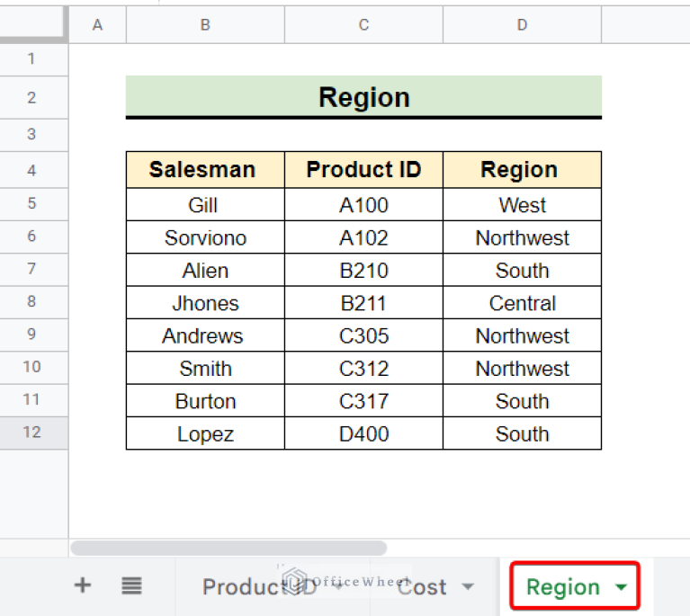
Task: Click the Salesman header cell
Action: 205,170
